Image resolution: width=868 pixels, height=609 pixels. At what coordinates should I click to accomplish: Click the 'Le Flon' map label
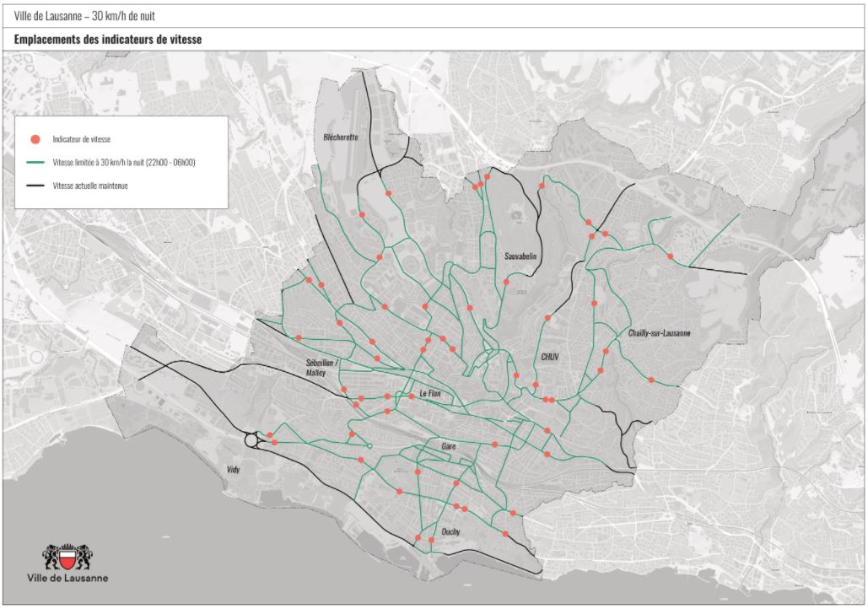(x=430, y=394)
